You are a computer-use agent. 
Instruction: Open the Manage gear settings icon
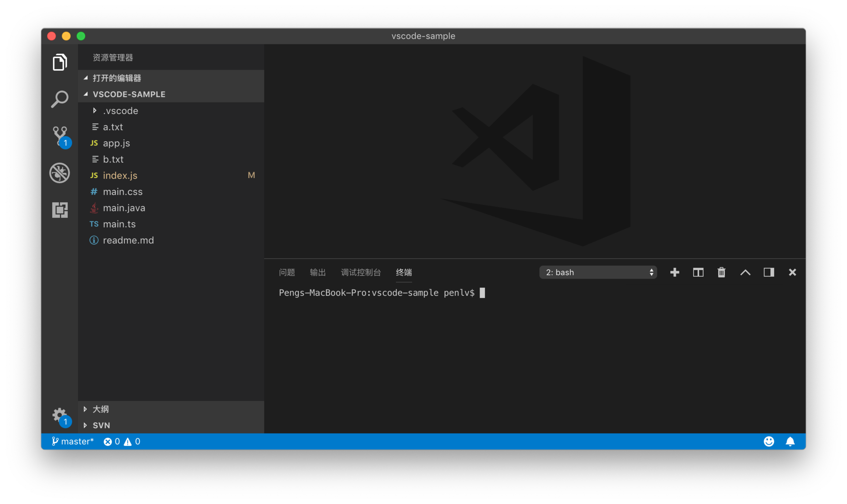(x=60, y=415)
